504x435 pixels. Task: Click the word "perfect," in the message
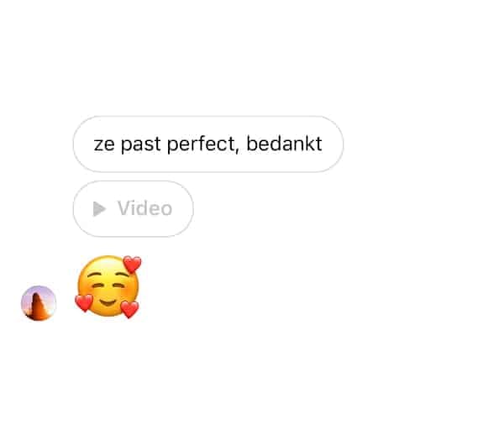[203, 144]
